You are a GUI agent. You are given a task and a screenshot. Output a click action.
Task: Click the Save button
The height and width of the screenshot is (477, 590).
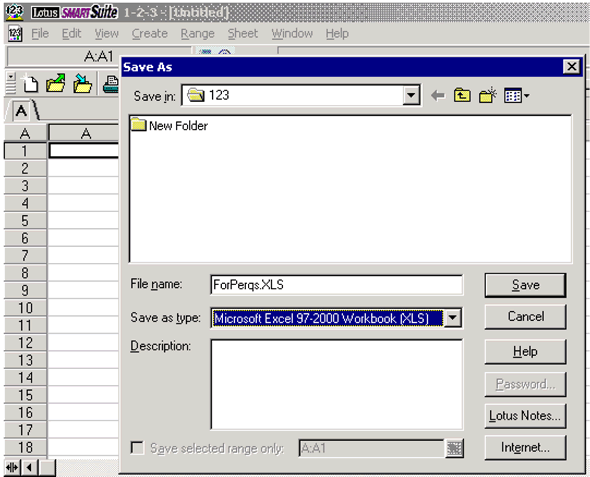(525, 285)
